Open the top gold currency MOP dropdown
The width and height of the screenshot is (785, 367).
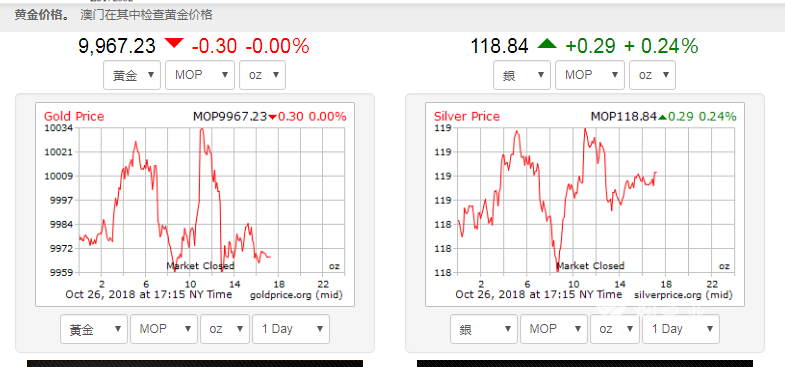point(200,75)
